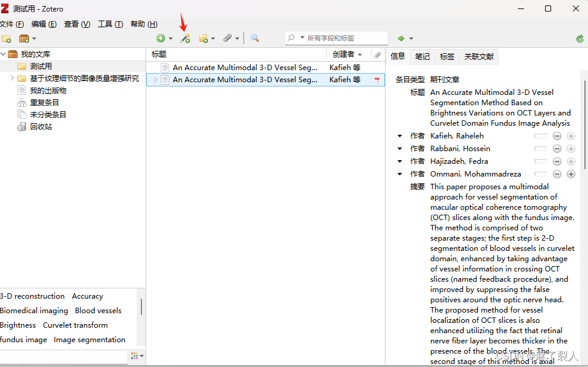Click the New Note icon
Screen dimensions: 588x367
point(204,39)
